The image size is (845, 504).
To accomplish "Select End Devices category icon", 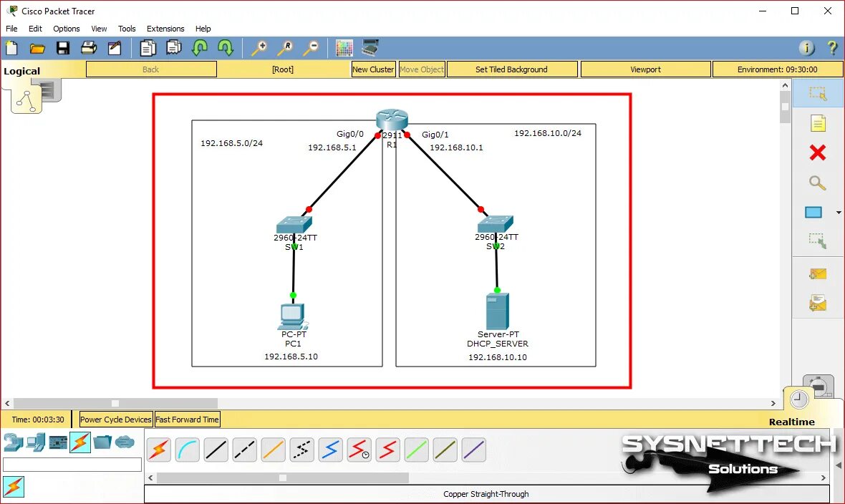I will [36, 442].
